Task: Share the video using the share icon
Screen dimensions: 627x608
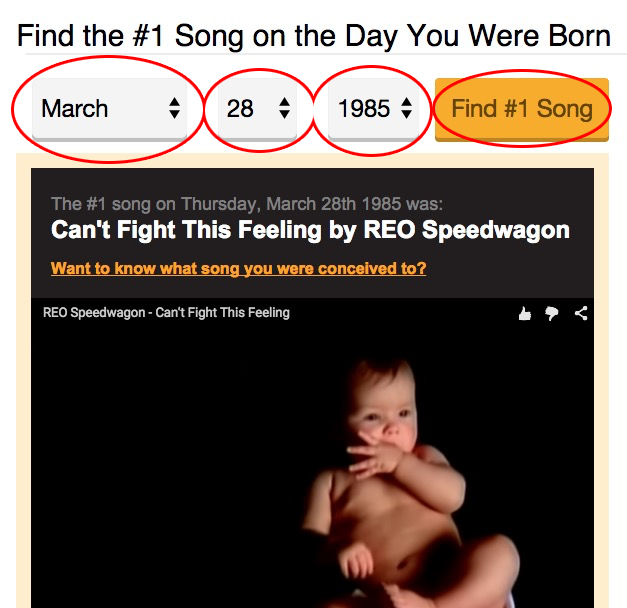Action: [581, 313]
